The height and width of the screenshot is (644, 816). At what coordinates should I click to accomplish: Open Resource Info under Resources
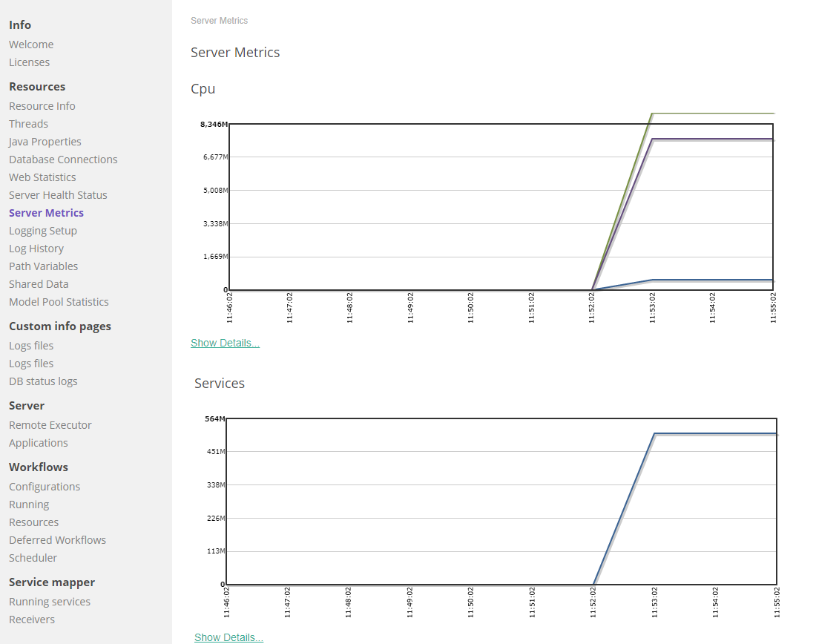pos(42,105)
